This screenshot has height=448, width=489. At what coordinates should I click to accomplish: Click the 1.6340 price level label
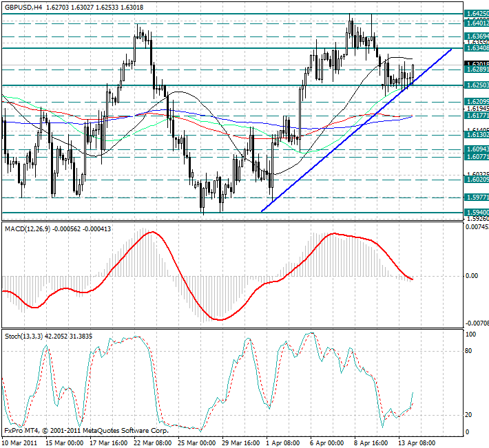[477, 48]
